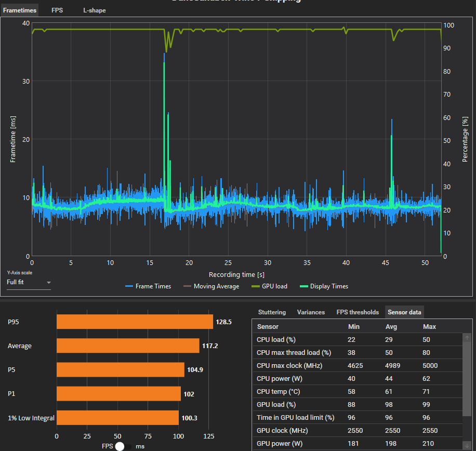Select the Sensor data tab
This screenshot has width=476, height=451.
(x=404, y=312)
